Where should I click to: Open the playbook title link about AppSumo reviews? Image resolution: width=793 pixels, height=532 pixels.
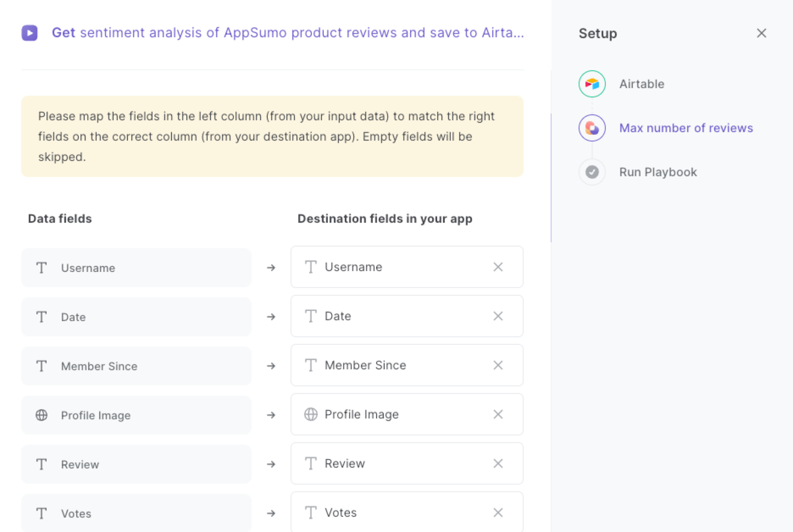pyautogui.click(x=288, y=33)
